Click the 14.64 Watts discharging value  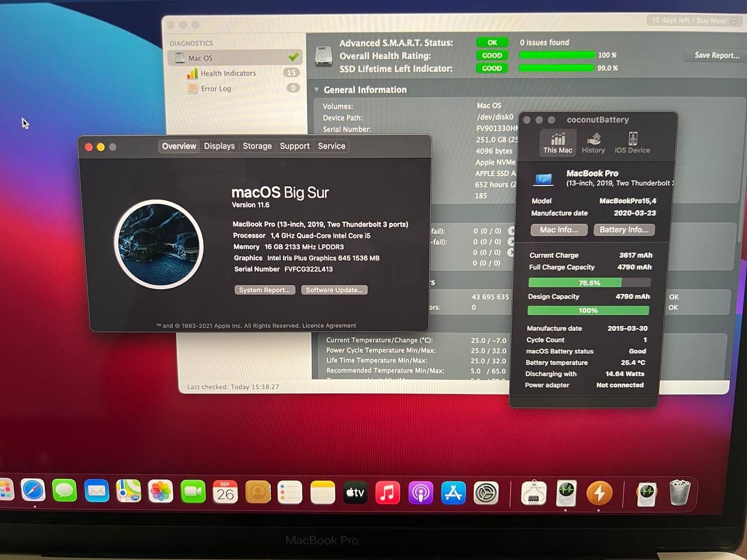625,374
